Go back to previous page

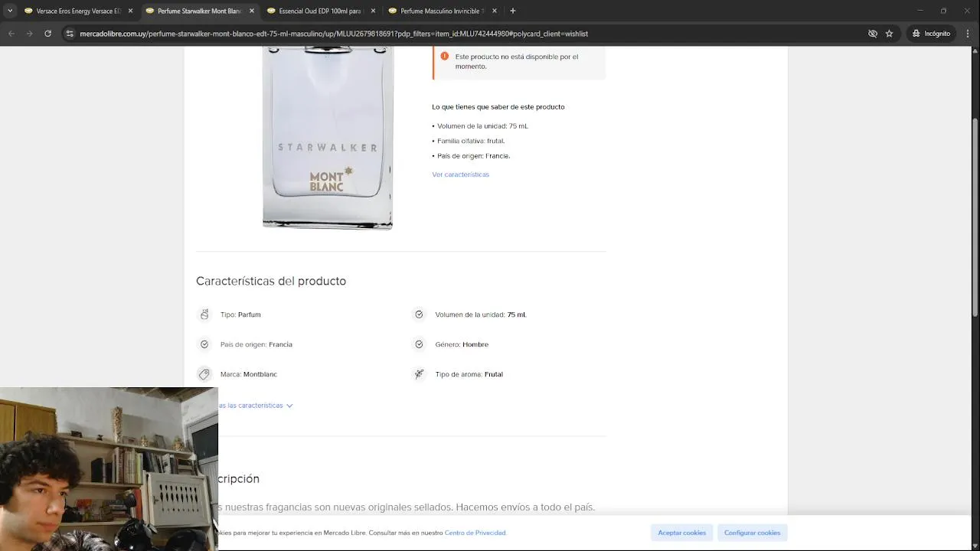click(x=11, y=34)
